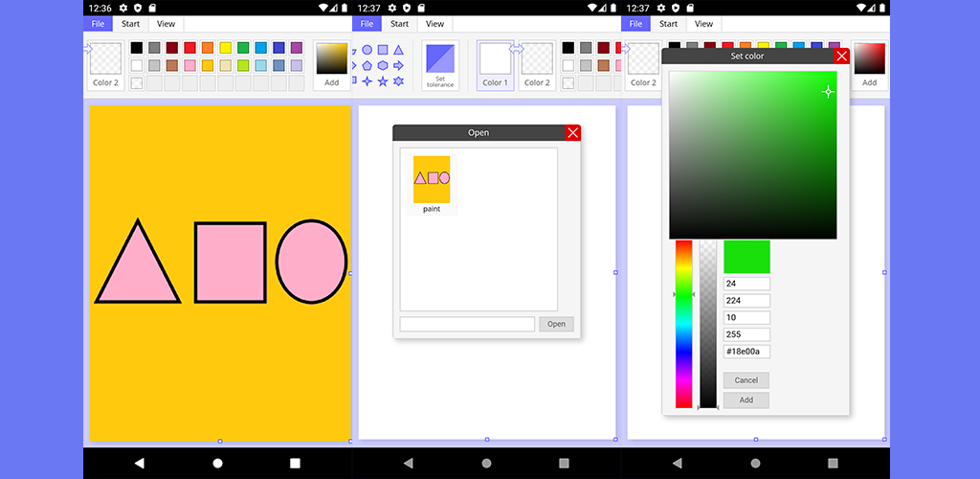
Task: Click the Add button in Set color dialog
Action: tap(746, 400)
